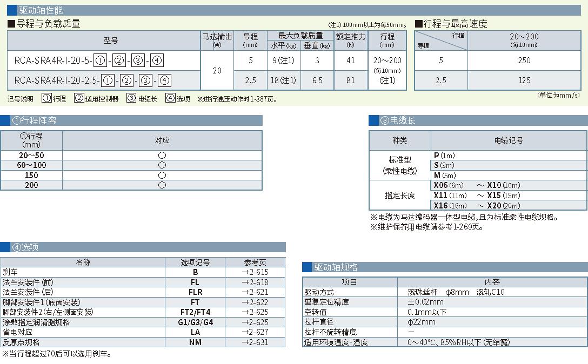Click the stroke row 60~100
Screen dimensions: 588x364
click(x=31, y=165)
